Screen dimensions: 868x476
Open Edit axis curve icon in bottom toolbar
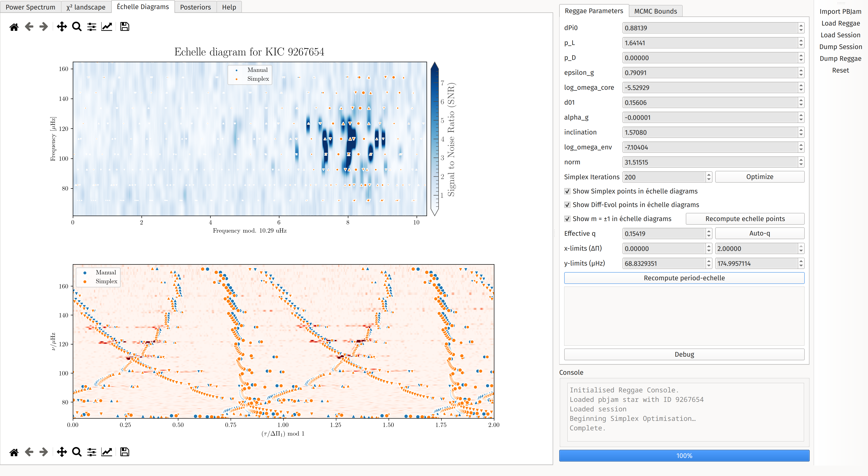click(106, 452)
